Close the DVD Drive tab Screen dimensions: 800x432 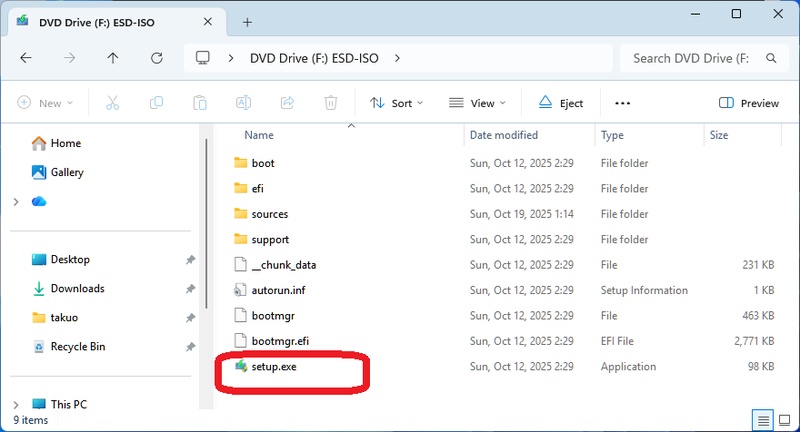(208, 21)
